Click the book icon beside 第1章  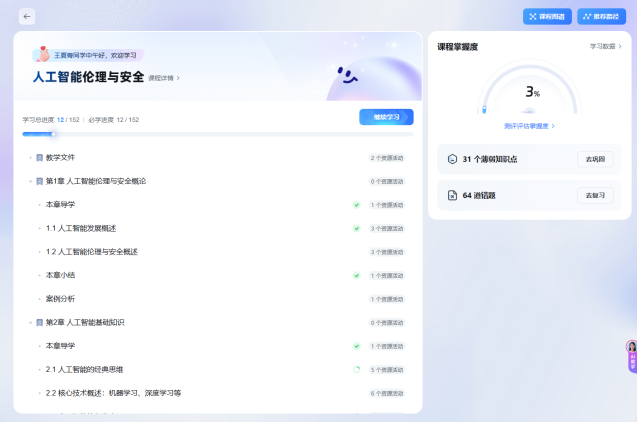(39, 181)
